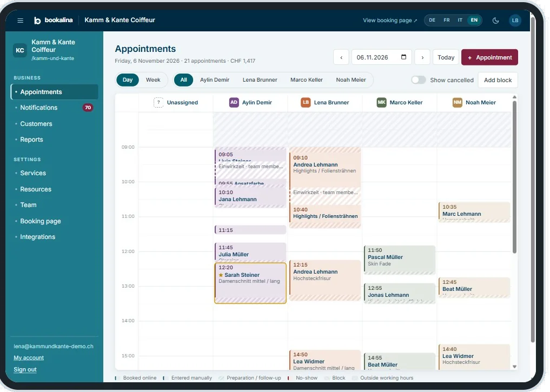Open the LB user avatar
Image resolution: width=550 pixels, height=392 pixels.
[515, 21]
